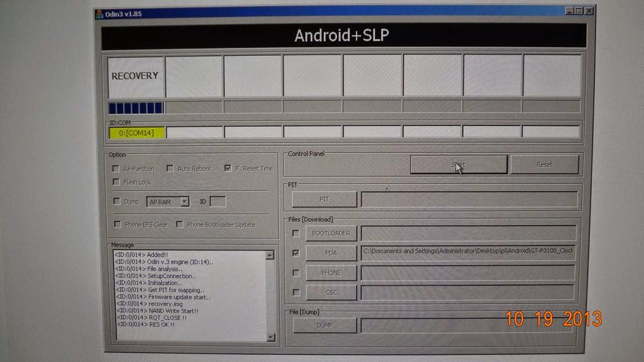Click the 'recovery.img' log line
The height and width of the screenshot is (362, 644).
[149, 303]
